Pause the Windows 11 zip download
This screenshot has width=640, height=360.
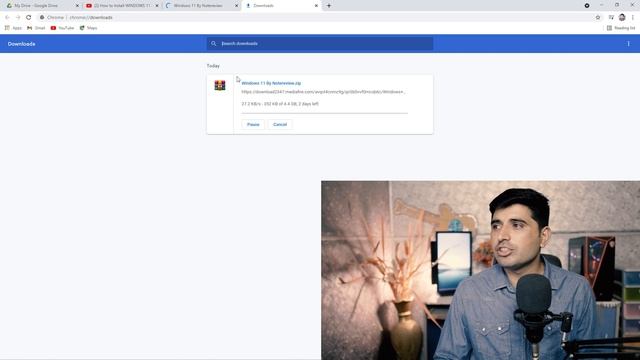tap(253, 124)
